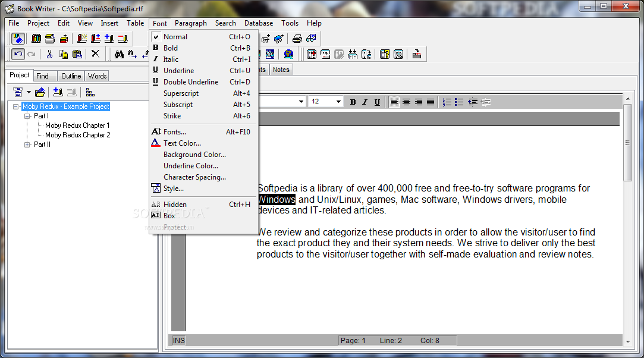Open Text Color... picker

204,143
